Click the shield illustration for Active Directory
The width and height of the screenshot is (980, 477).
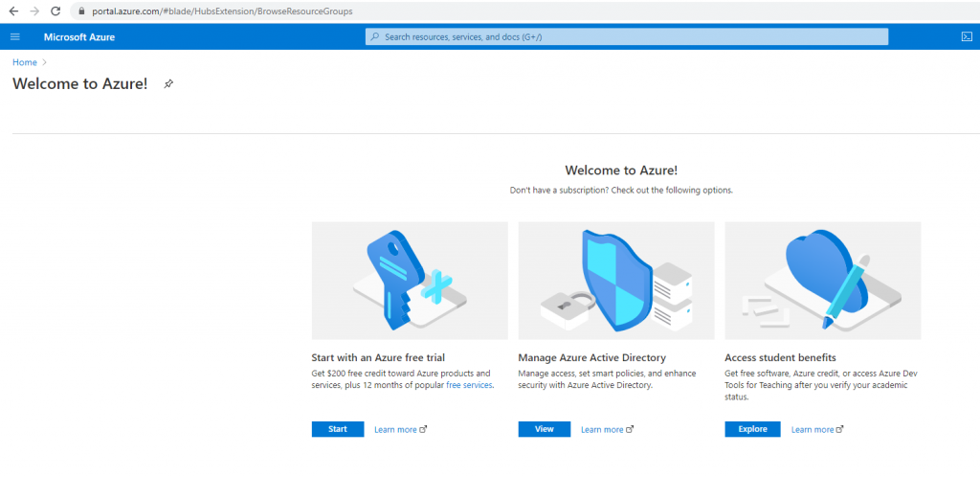coord(616,281)
